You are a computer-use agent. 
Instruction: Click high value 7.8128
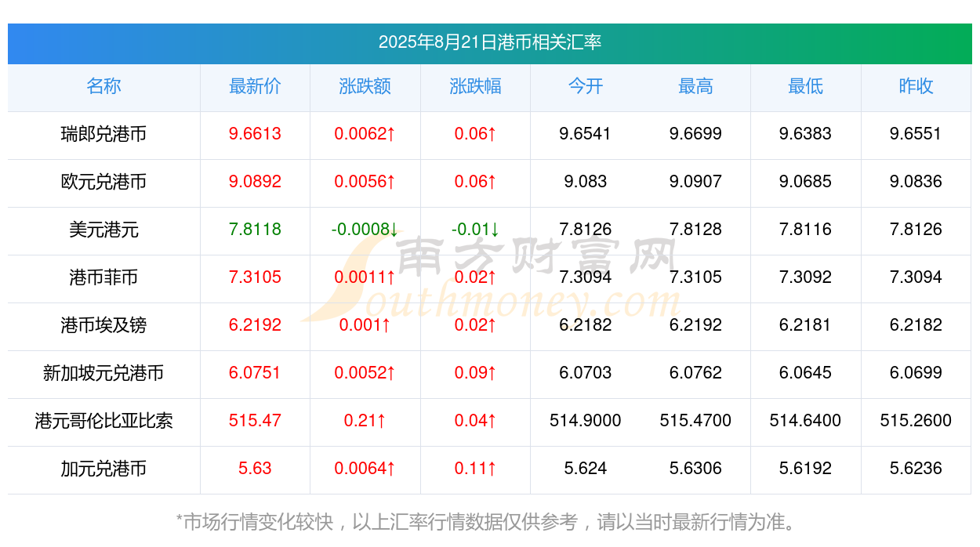(695, 230)
